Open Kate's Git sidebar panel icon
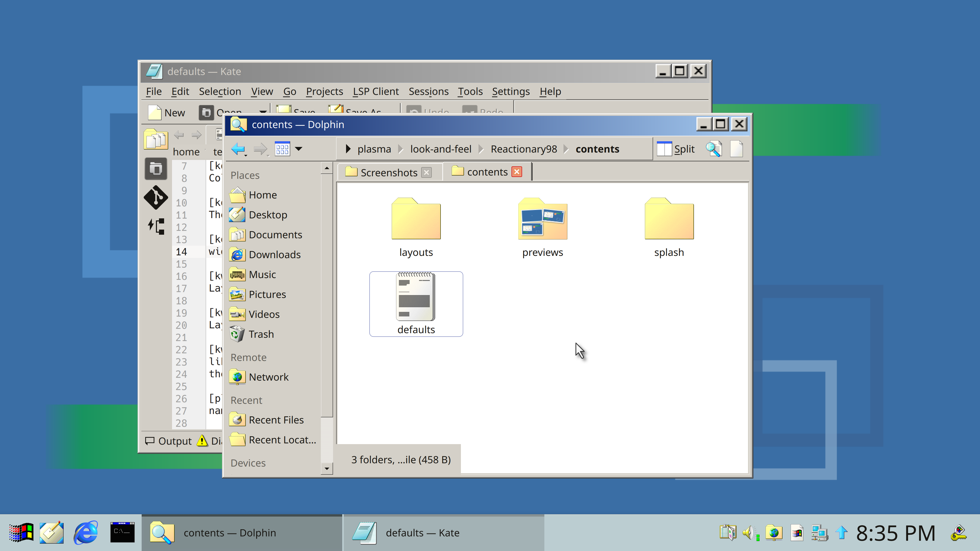This screenshot has height=551, width=980. (156, 197)
